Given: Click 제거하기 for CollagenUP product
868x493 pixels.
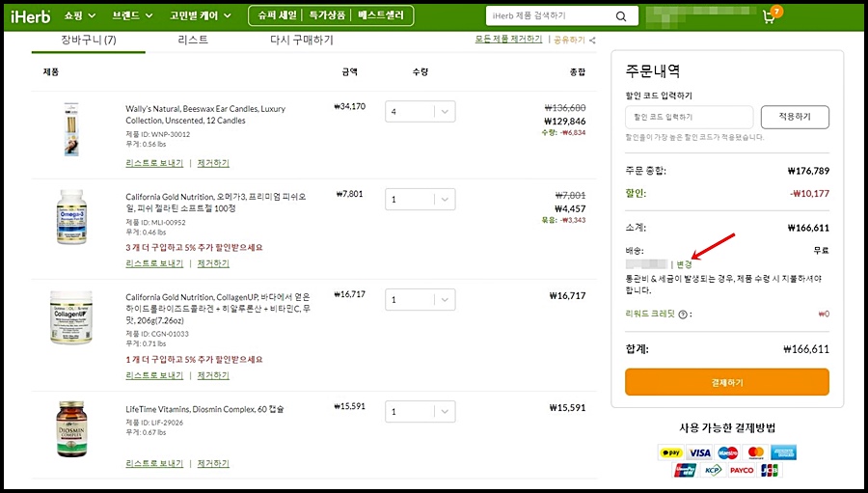Looking at the screenshot, I should point(213,375).
